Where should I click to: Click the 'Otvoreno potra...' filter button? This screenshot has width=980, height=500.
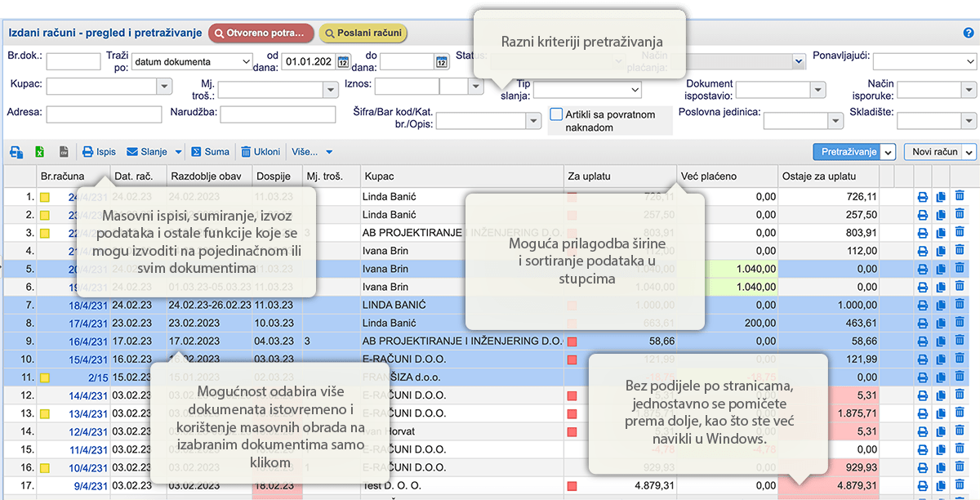(x=261, y=33)
